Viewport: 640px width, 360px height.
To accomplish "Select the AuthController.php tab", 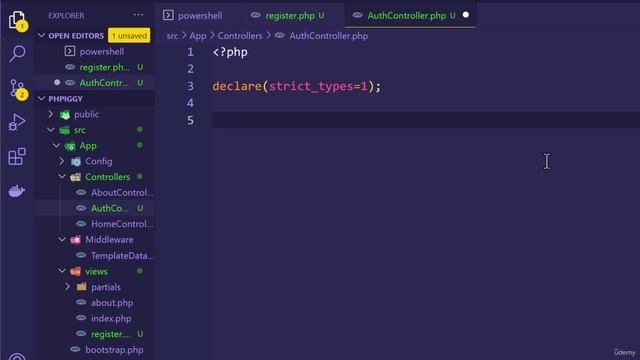I will 410,16.
